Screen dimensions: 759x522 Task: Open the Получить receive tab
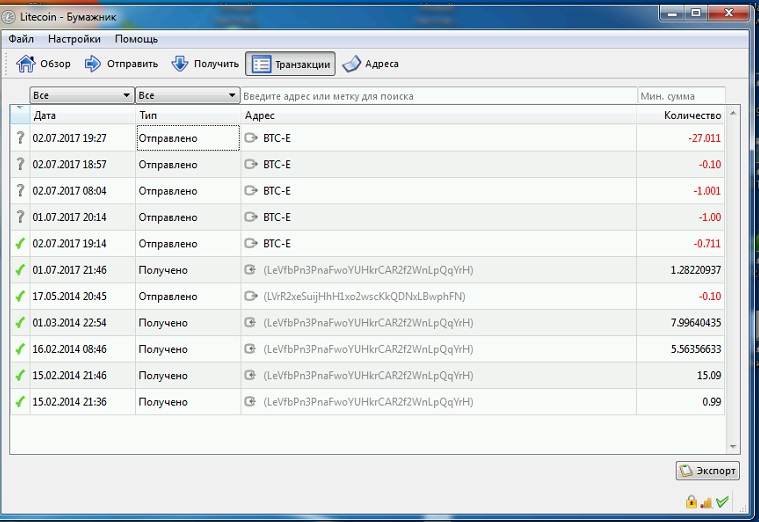[x=205, y=64]
